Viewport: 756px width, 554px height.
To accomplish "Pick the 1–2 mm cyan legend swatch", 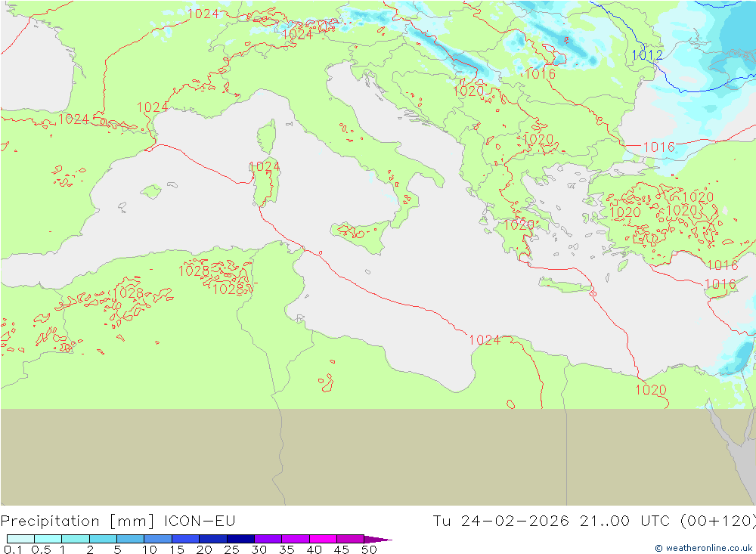I will 76,539.
